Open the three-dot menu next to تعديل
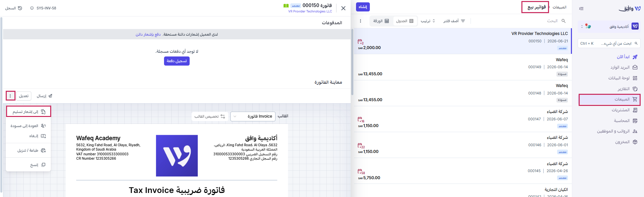The width and height of the screenshot is (644, 197). [10, 96]
